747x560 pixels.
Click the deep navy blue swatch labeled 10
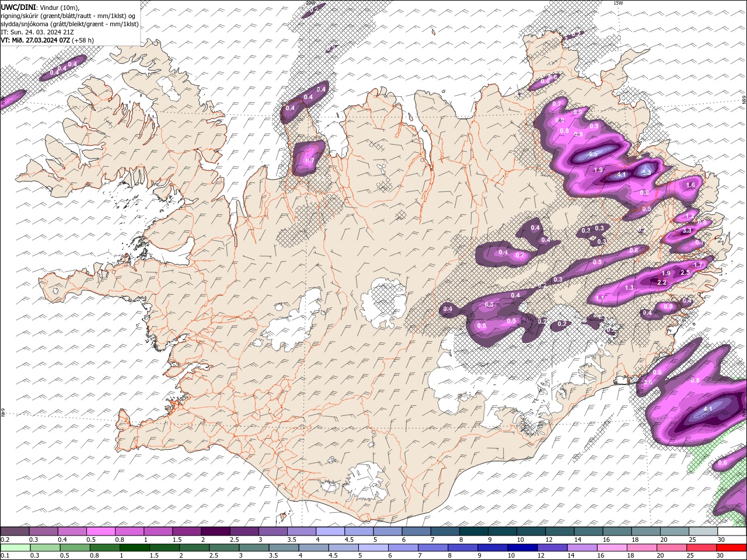(x=522, y=547)
